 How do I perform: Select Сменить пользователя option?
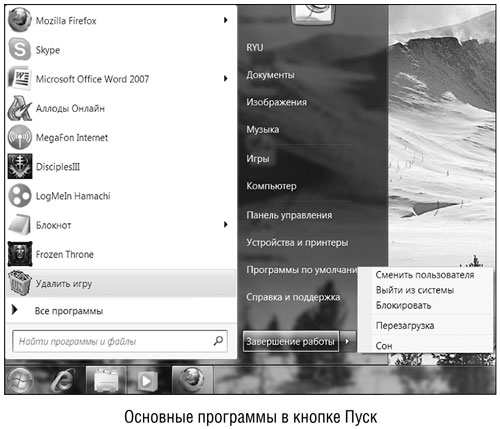click(425, 275)
